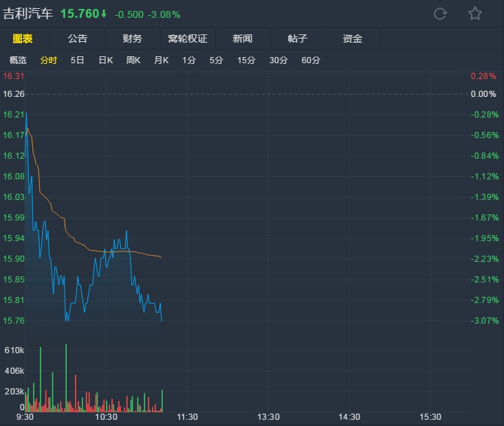
Task: Click the refresh icon
Action: [x=441, y=14]
